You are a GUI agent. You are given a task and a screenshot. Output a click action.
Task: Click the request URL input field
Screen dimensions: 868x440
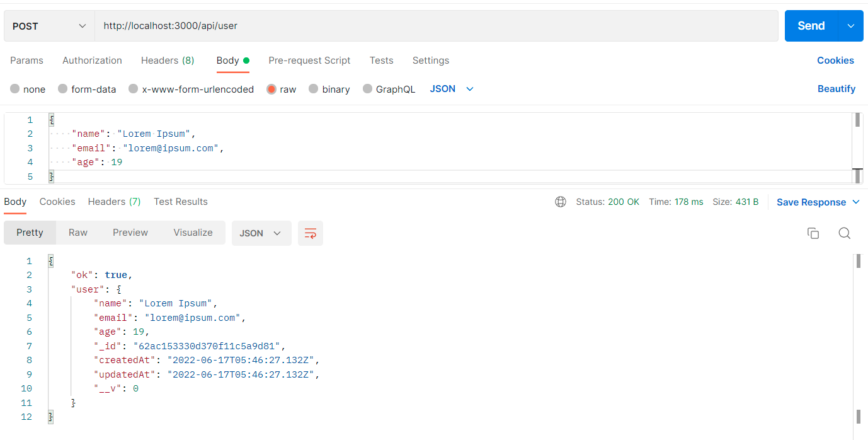[x=252, y=26]
